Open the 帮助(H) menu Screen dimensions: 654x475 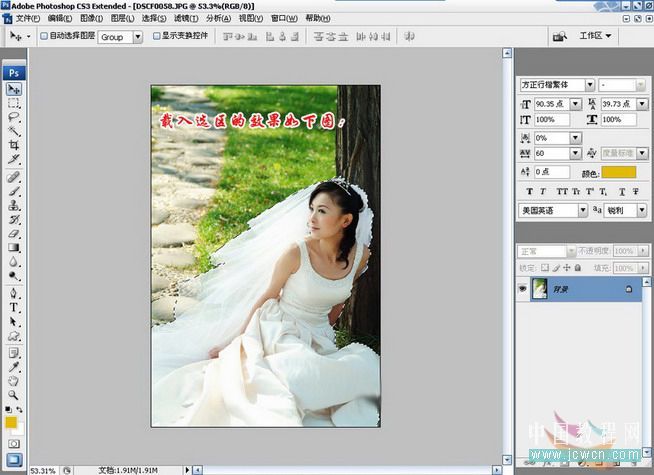click(319, 18)
